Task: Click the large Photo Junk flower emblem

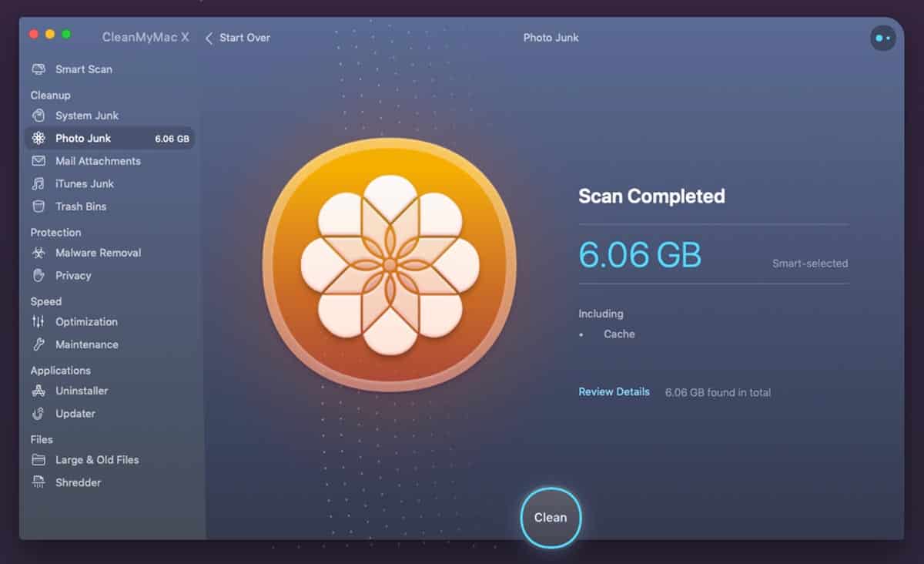Action: [x=390, y=264]
